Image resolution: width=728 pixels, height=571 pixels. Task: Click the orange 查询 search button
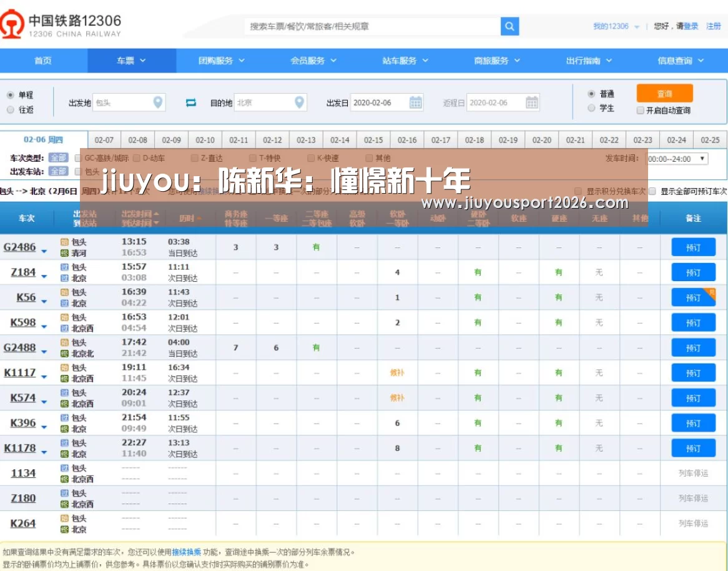[664, 93]
